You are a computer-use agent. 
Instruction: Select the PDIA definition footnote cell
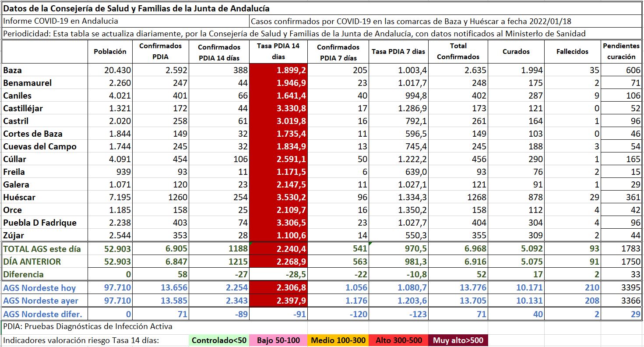pos(88,326)
